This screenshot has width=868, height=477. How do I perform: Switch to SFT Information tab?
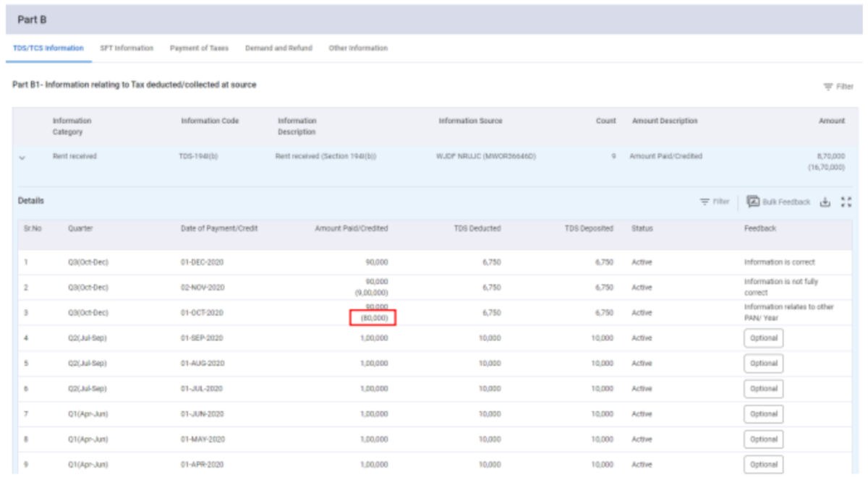tap(127, 48)
